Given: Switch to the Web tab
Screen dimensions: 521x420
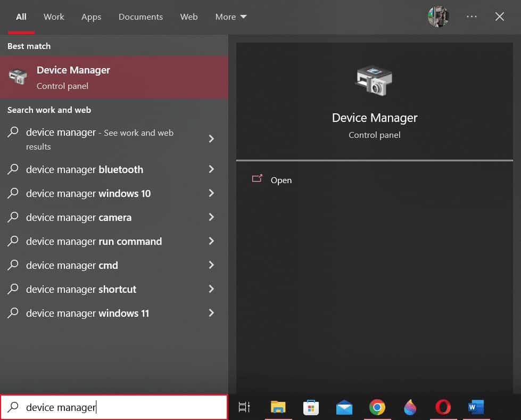Looking at the screenshot, I should [x=189, y=17].
